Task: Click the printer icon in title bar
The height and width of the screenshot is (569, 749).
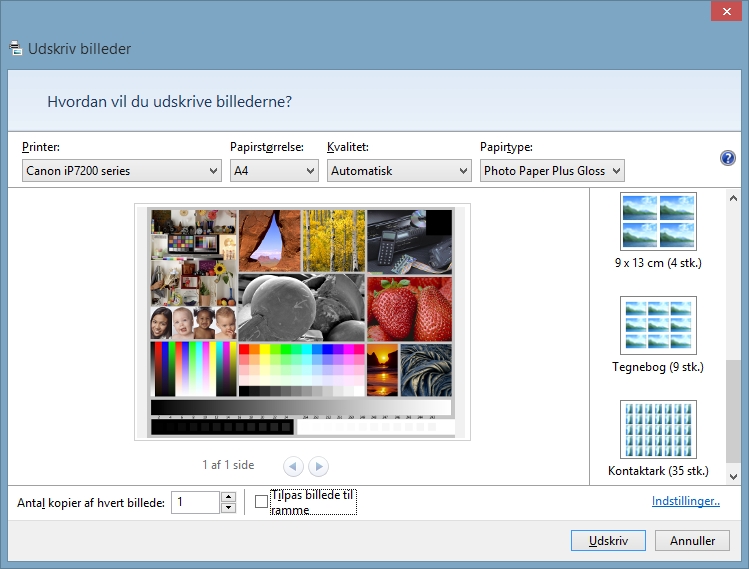Action: [16, 48]
